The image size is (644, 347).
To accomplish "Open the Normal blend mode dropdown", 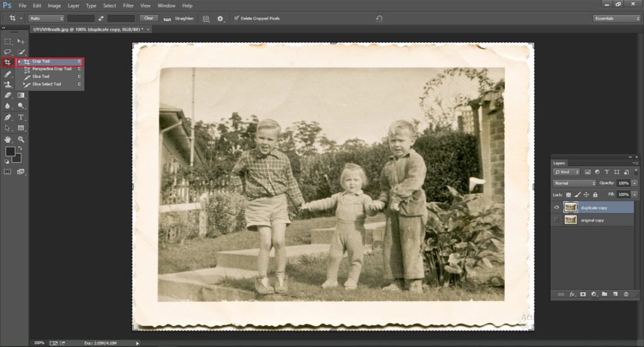I will tap(574, 183).
